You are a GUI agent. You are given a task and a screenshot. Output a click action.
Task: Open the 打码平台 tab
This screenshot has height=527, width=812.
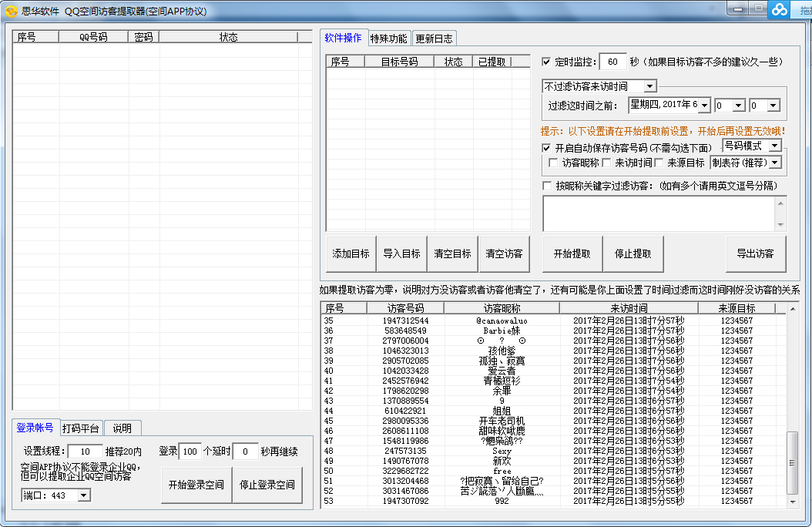(x=81, y=428)
